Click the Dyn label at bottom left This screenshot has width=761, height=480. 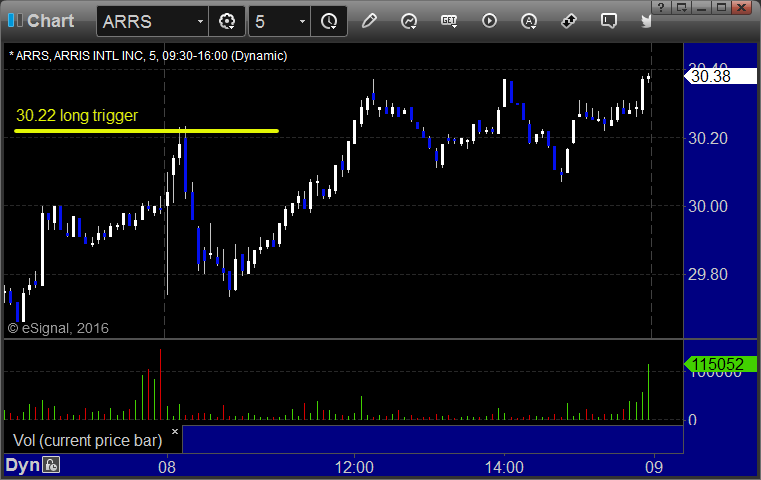coord(22,465)
